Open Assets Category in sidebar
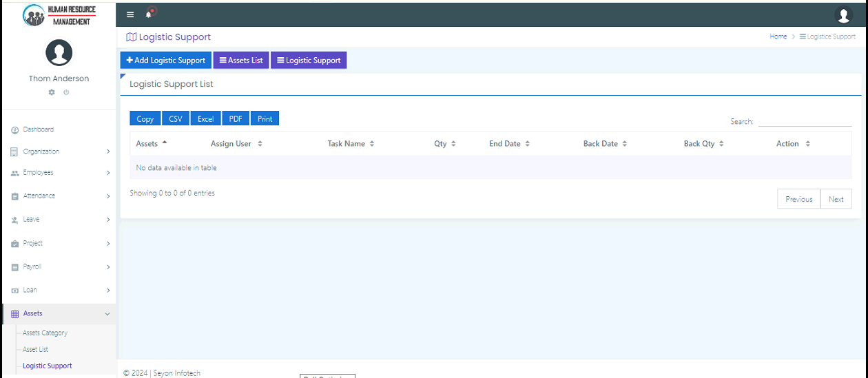The image size is (868, 378). 45,333
